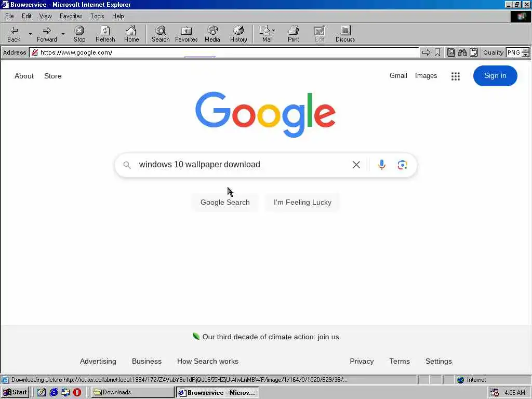
Task: Open the Advertising footer link
Action: tap(98, 362)
